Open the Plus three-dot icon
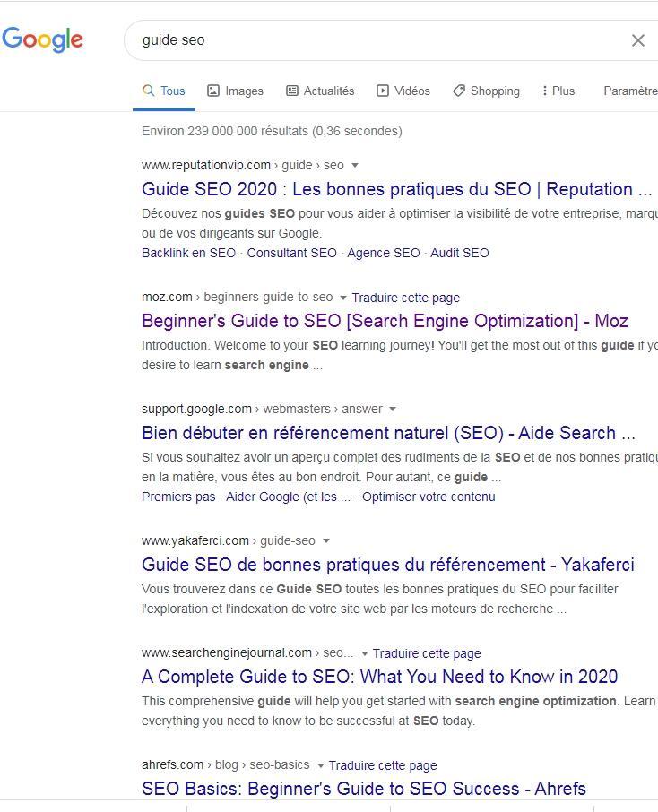The image size is (658, 812). tap(545, 91)
